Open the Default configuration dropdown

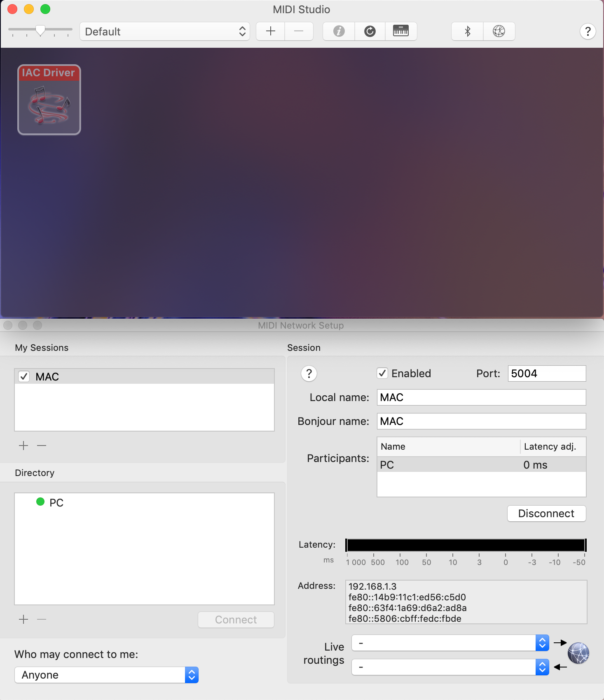point(165,31)
